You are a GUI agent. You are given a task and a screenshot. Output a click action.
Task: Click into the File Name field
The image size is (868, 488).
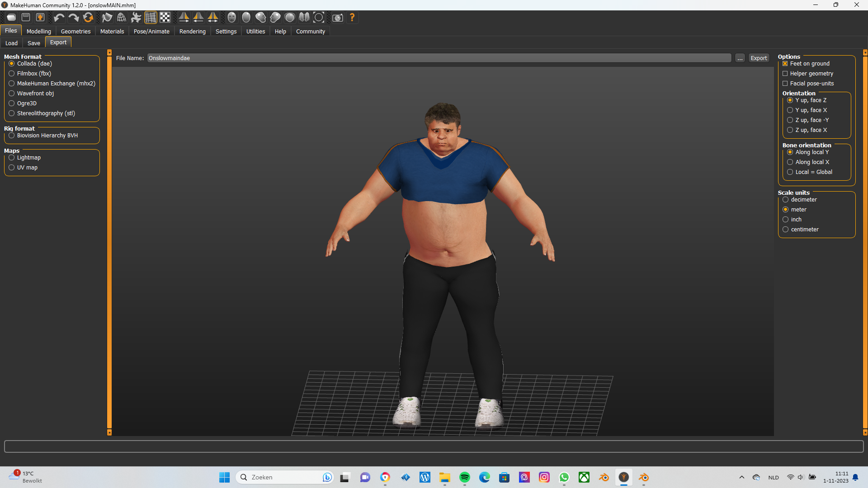coord(439,58)
